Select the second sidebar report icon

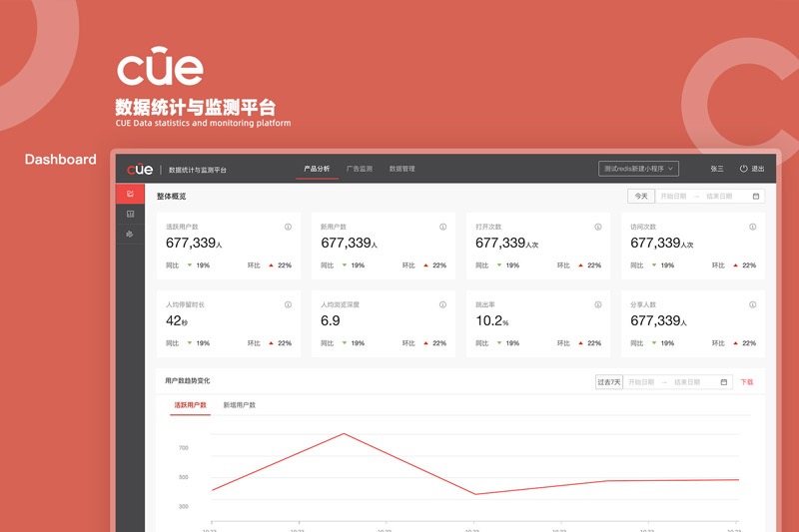131,214
